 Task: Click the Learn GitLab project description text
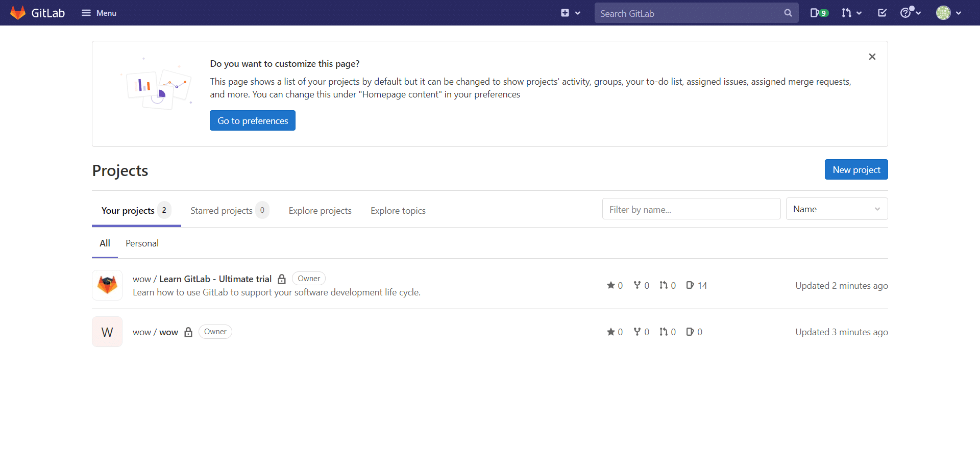(x=277, y=292)
